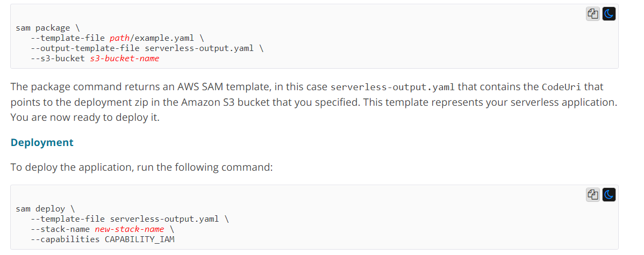Copy the sam deploy code block
This screenshot has height=255, width=644.
pyautogui.click(x=593, y=195)
